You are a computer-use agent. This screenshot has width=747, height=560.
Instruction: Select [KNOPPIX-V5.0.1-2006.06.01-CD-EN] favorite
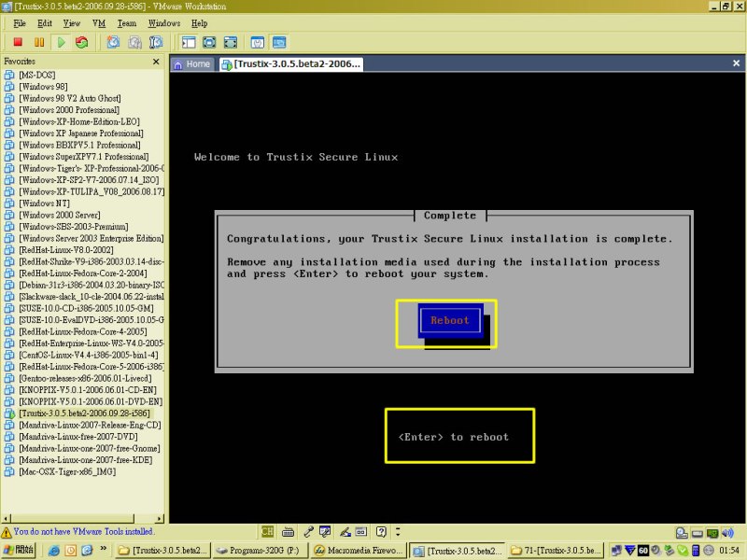[x=88, y=390]
